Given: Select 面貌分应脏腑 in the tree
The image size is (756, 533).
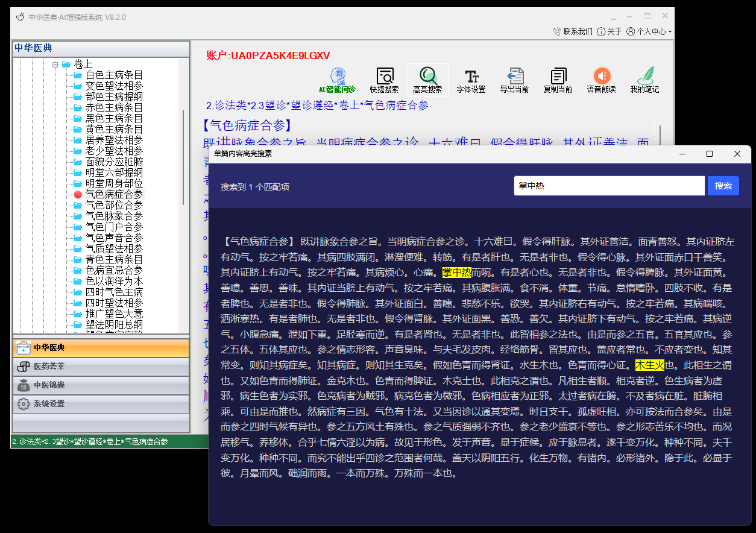Looking at the screenshot, I should pos(114,162).
